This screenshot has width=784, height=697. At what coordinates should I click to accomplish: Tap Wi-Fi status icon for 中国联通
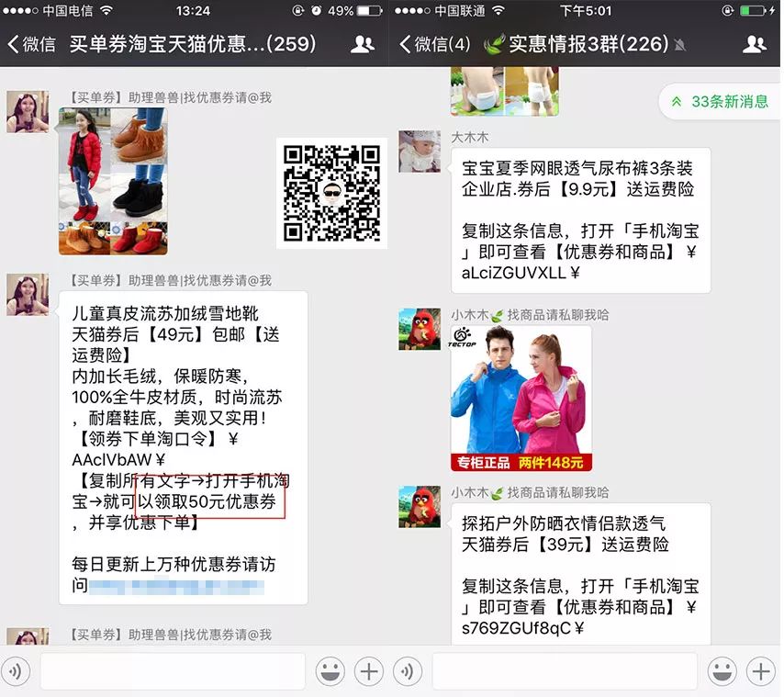click(498, 10)
